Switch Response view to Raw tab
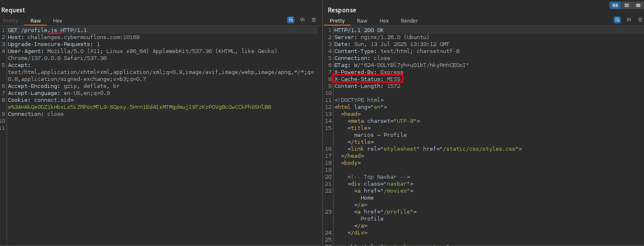 click(x=362, y=21)
